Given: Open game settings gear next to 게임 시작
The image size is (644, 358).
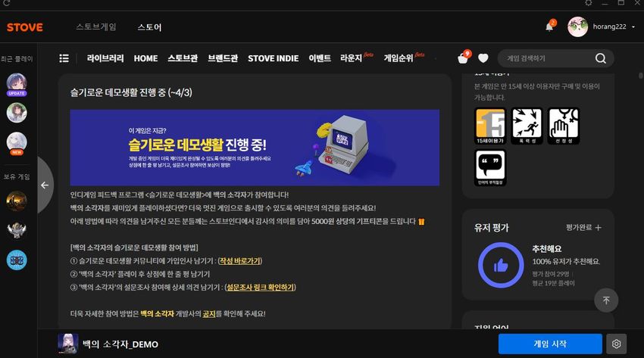Looking at the screenshot, I should [617, 344].
